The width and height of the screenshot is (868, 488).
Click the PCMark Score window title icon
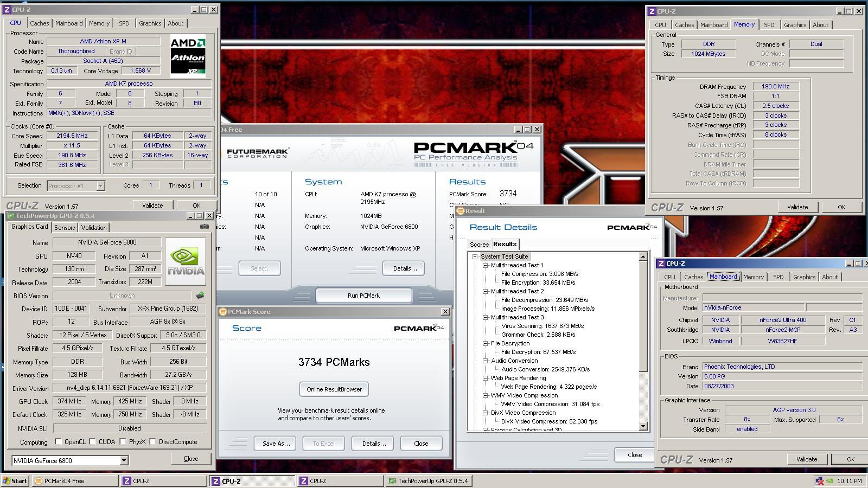tap(223, 312)
